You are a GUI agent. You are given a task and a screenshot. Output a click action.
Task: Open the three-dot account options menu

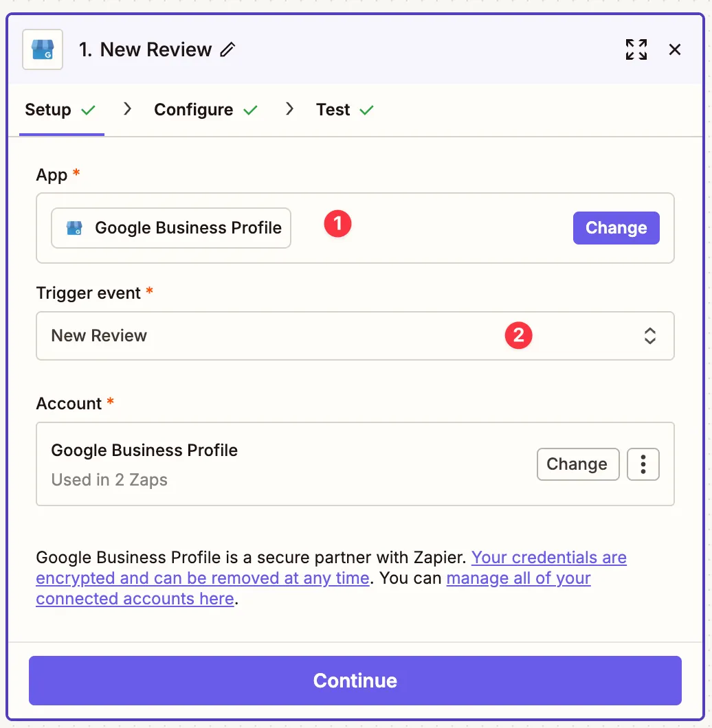click(x=643, y=464)
